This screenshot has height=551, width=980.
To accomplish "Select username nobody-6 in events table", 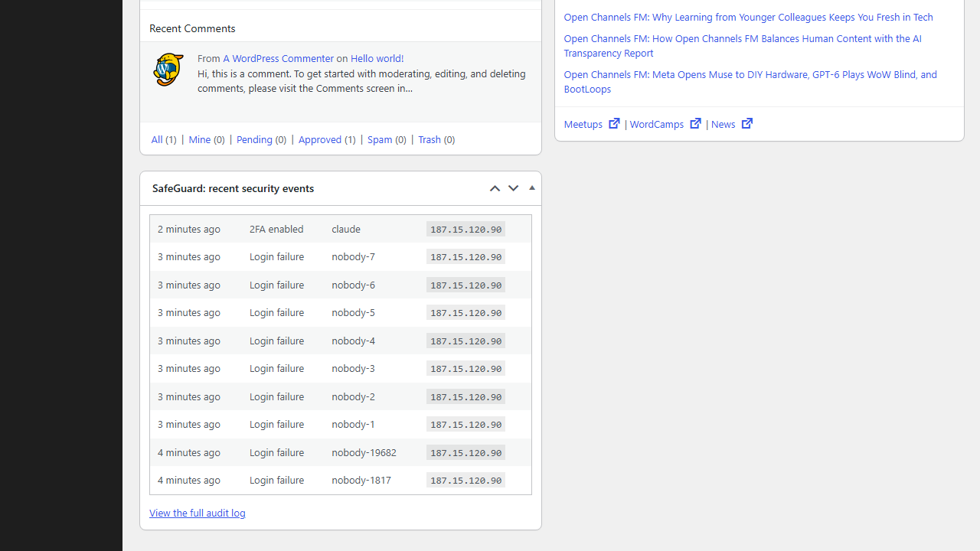I will point(354,285).
